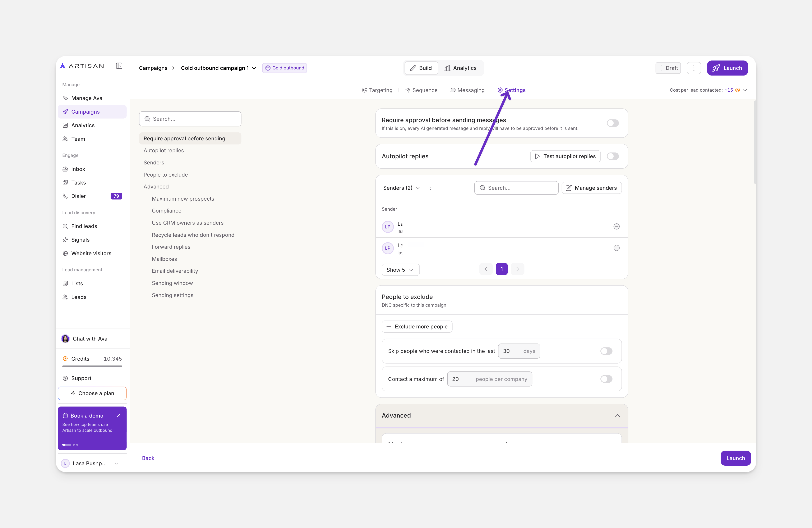Go to Inbox in sidebar

(92, 169)
